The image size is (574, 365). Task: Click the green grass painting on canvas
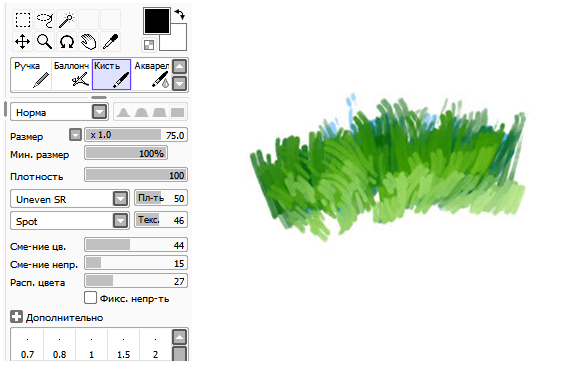(x=388, y=168)
